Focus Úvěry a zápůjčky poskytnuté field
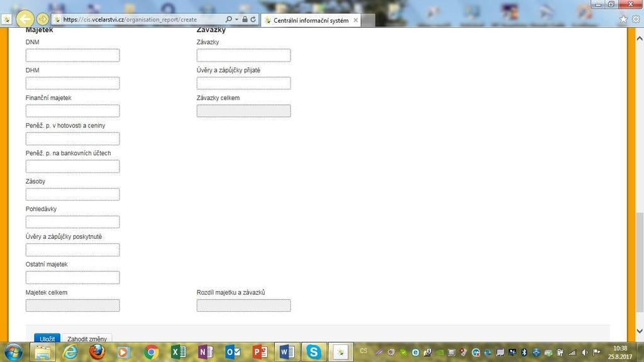The height and width of the screenshot is (362, 644). point(73,250)
